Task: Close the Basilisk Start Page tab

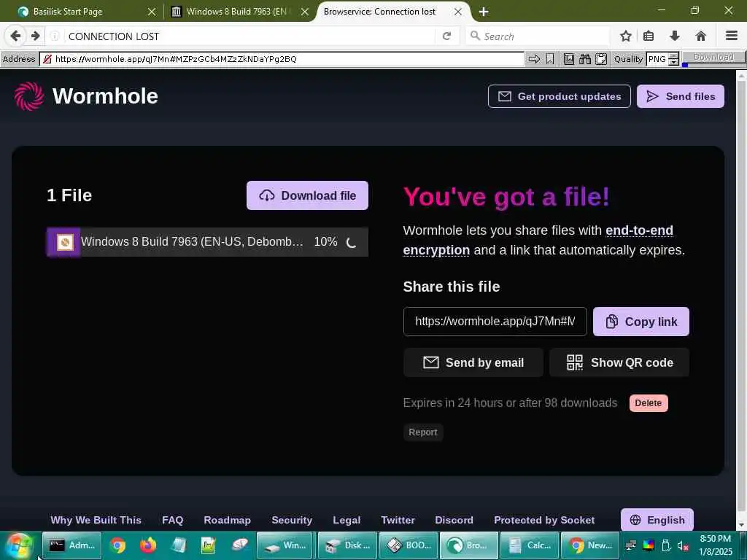Action: coord(152,12)
